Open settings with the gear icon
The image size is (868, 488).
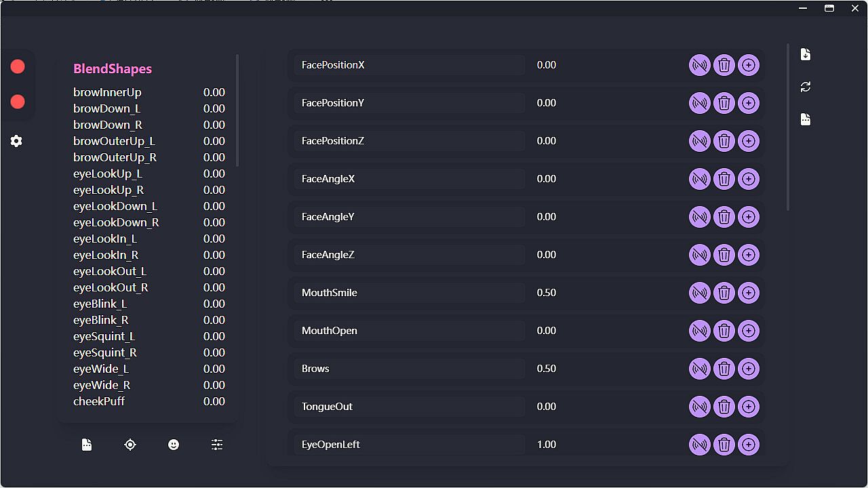[16, 141]
